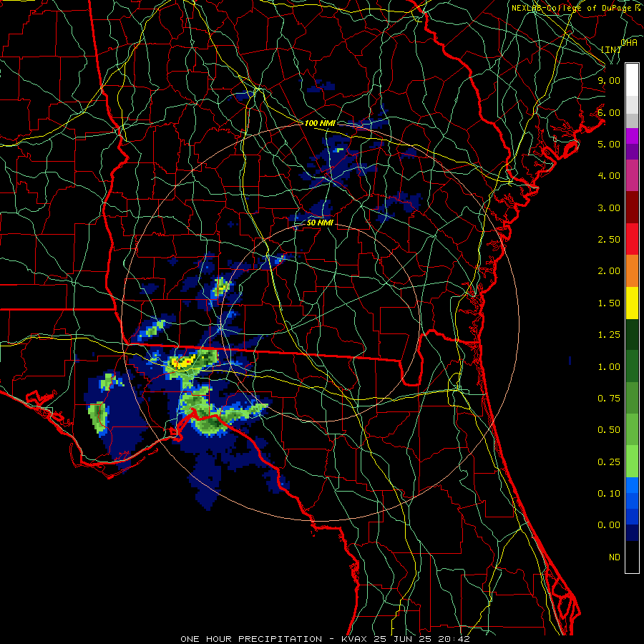Click the 100 NMI range ring label
The width and height of the screenshot is (644, 644).
(320, 123)
